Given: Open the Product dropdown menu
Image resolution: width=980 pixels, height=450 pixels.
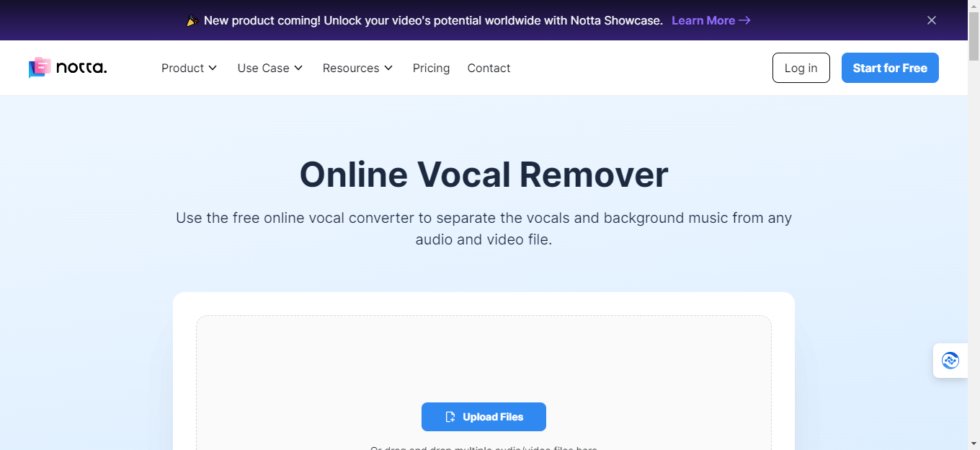Looking at the screenshot, I should [189, 68].
